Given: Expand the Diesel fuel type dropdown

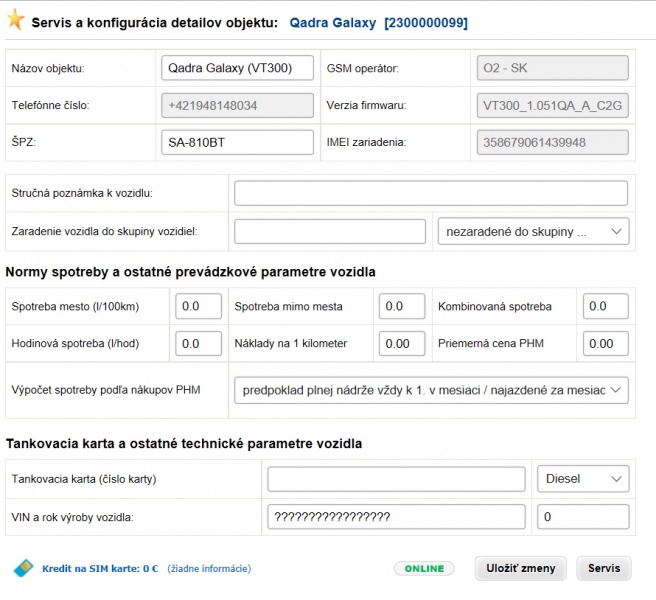Looking at the screenshot, I should coord(583,479).
